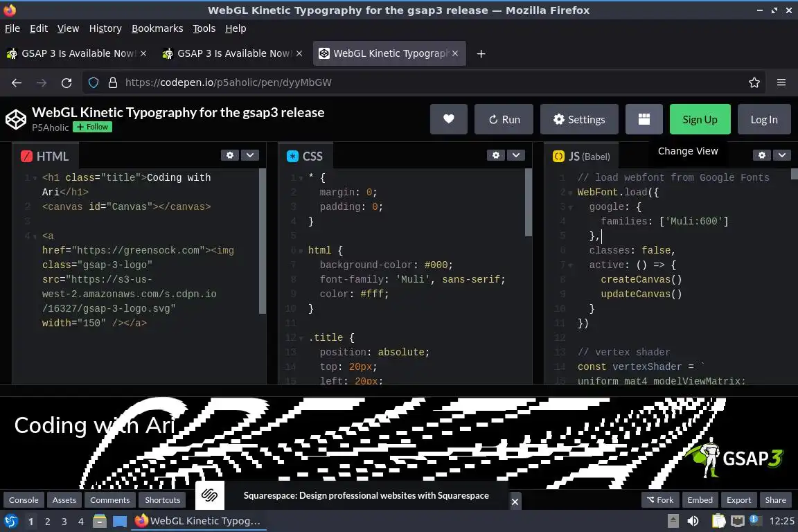
Task: Click the site security padlock icon
Action: pyautogui.click(x=113, y=82)
